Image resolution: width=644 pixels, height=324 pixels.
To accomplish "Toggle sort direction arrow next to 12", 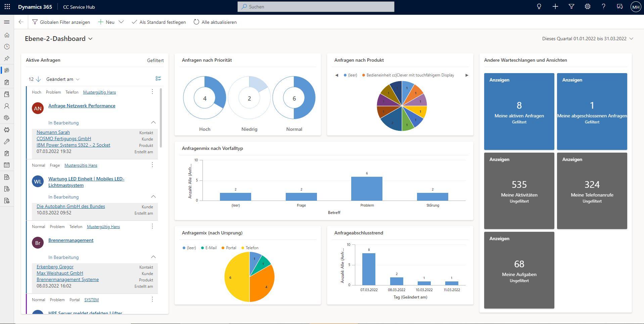I will 38,79.
